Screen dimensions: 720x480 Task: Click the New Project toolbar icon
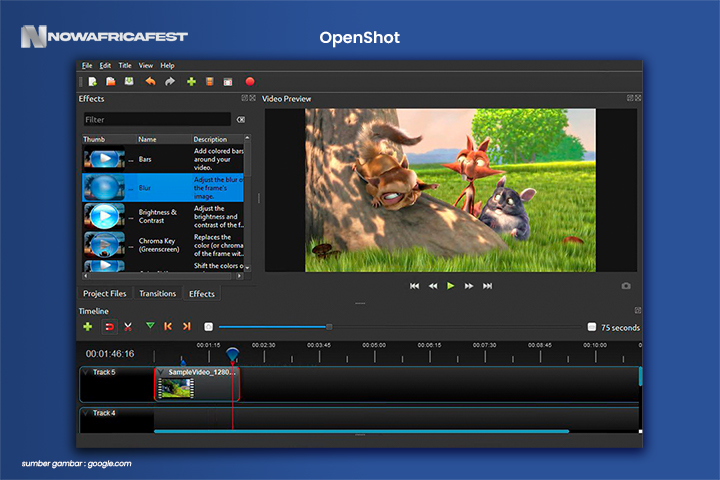click(x=93, y=82)
